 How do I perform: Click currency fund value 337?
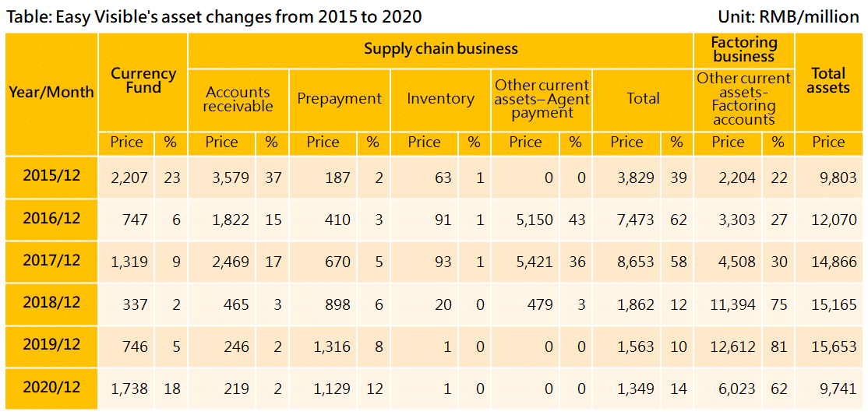pos(135,305)
